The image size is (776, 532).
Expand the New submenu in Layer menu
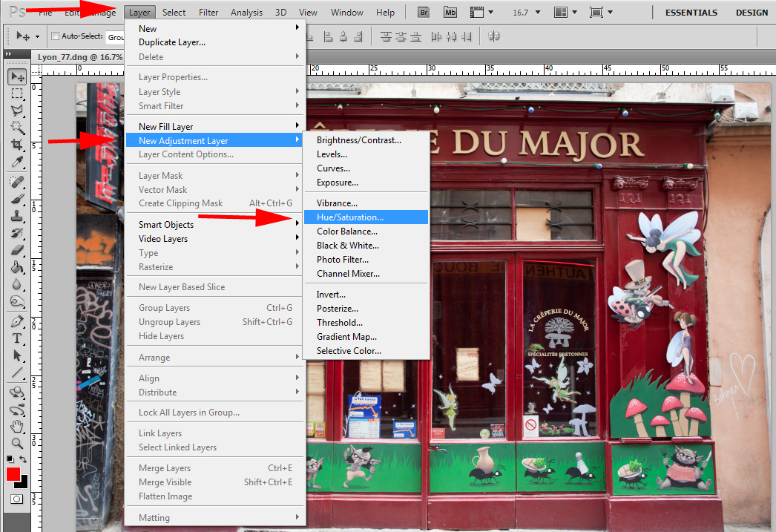click(x=216, y=28)
